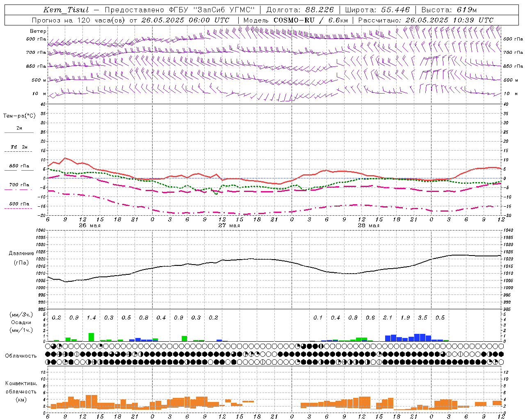This screenshot has height=420, width=525.
Task: Click the 'Тем-ра(°C)' temperature panel label
Action: 19,116
